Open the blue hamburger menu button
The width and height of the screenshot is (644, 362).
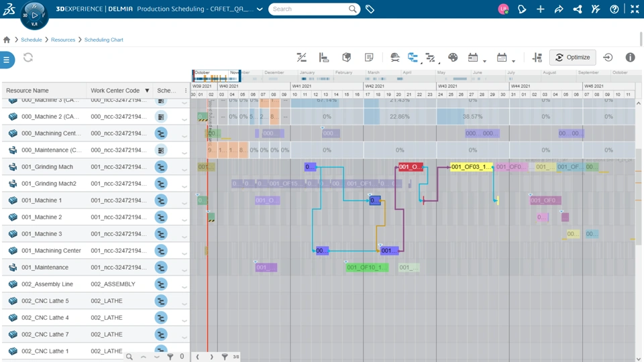[x=7, y=60]
